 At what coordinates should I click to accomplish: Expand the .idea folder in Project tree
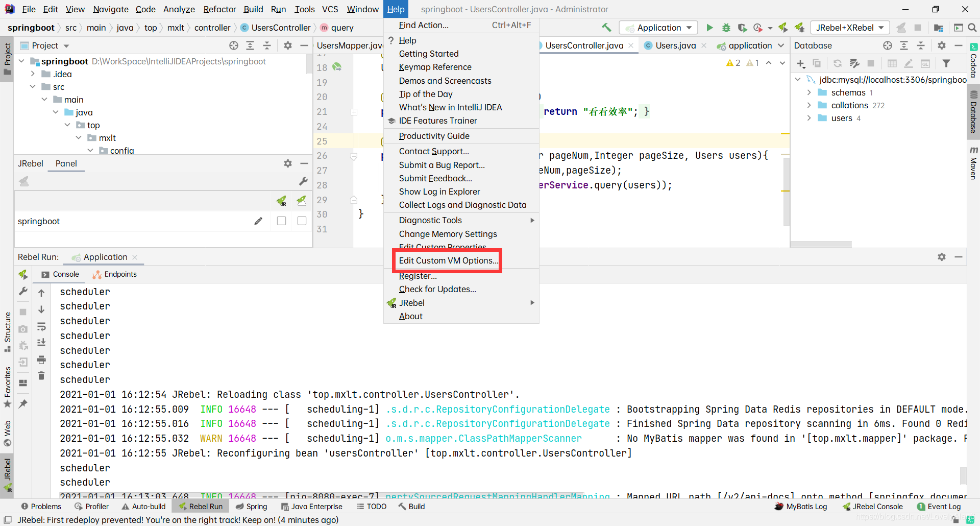(x=33, y=74)
